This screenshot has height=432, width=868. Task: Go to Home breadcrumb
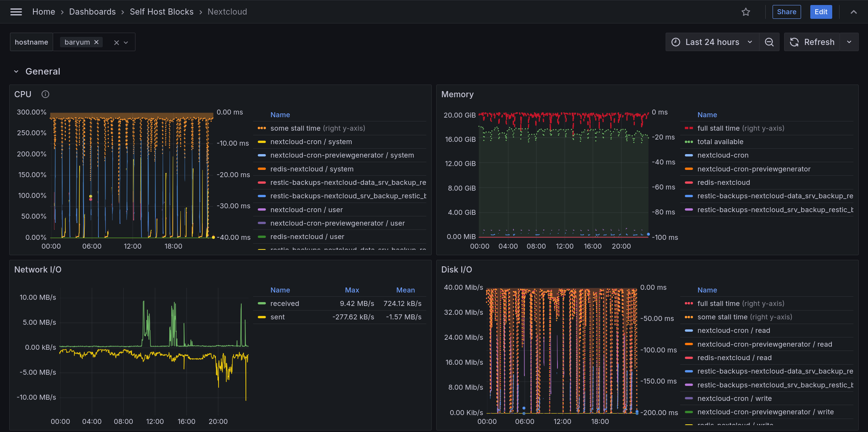(x=44, y=12)
